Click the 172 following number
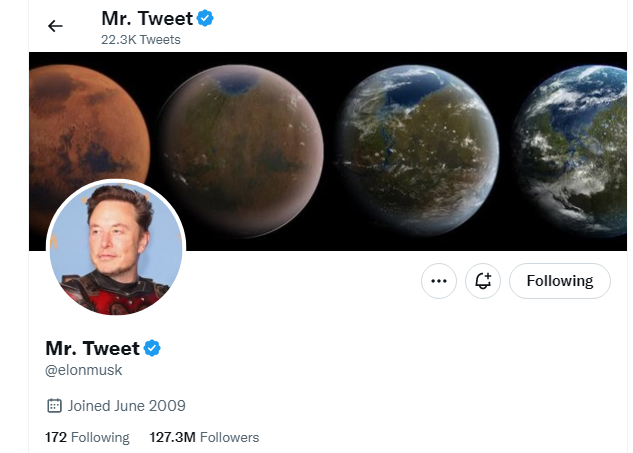Screen dimensions: 633x453 [56, 437]
